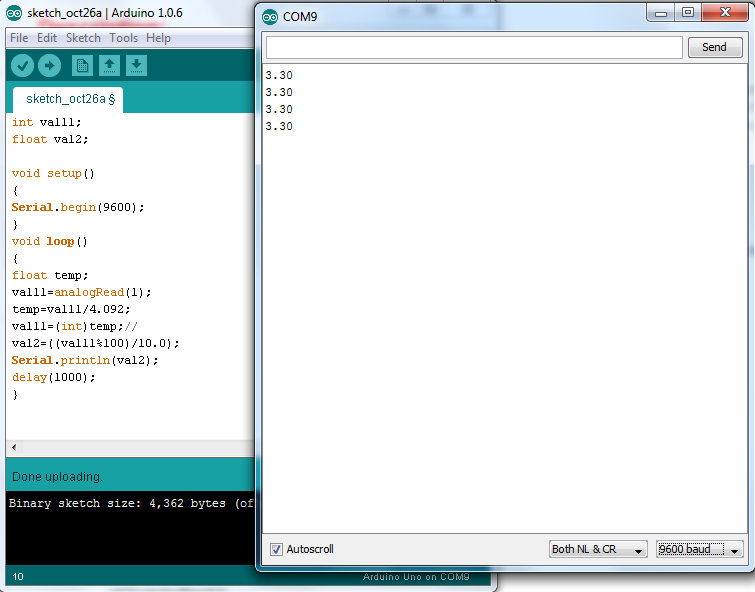Click the Send button
The image size is (755, 592).
click(715, 47)
